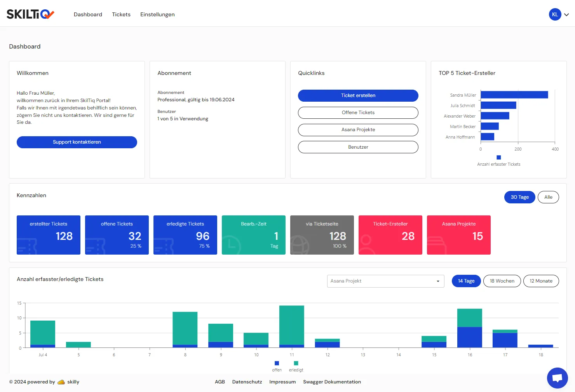Open the Swagger Dokumentation footer link
575x392 pixels.
(x=332, y=382)
